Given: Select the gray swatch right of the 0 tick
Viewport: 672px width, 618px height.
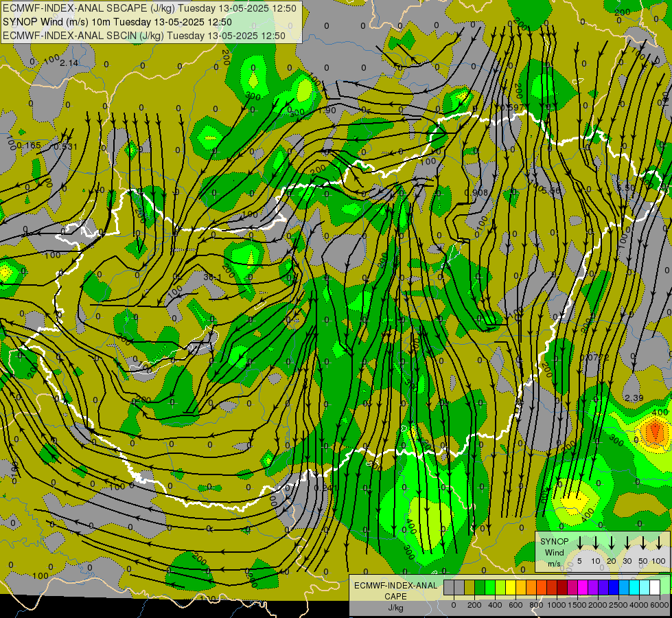Looking at the screenshot, I should click(459, 587).
